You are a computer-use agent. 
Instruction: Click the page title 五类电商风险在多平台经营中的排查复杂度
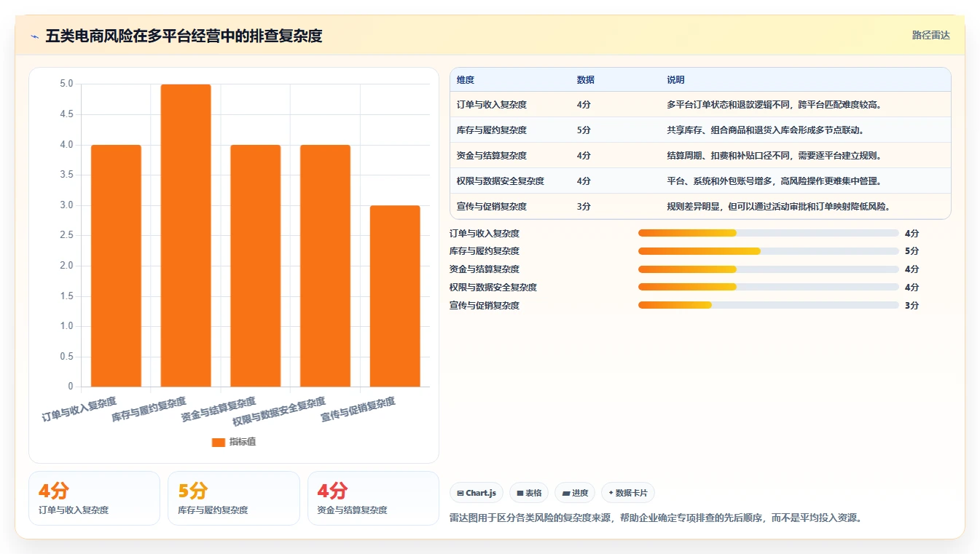pos(184,36)
